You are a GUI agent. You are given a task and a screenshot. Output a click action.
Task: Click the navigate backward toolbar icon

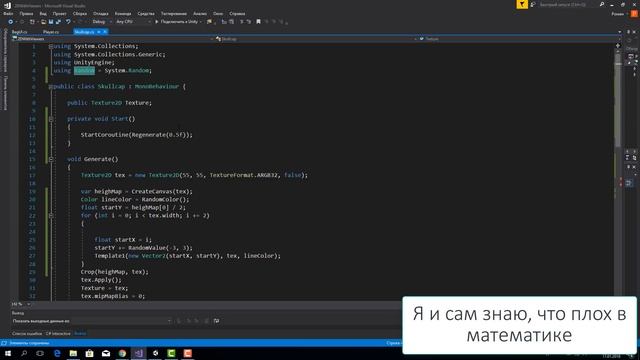click(10, 22)
